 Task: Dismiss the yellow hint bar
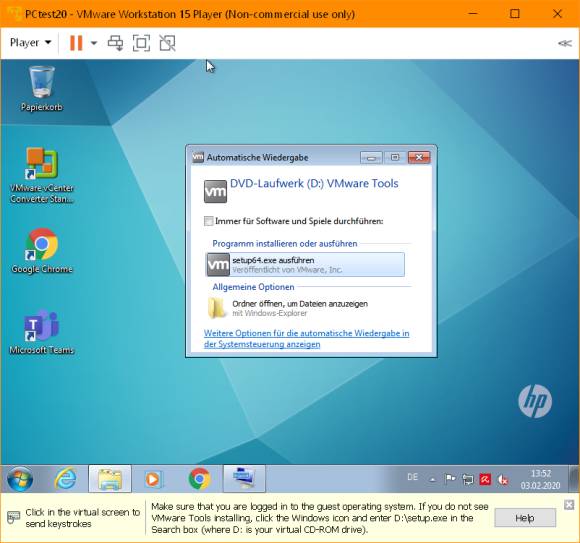point(569,505)
